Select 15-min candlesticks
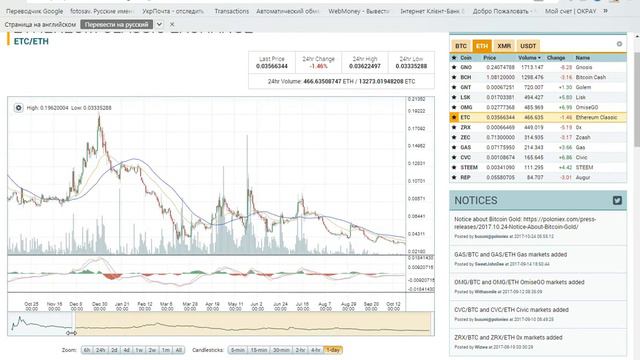 (259, 350)
